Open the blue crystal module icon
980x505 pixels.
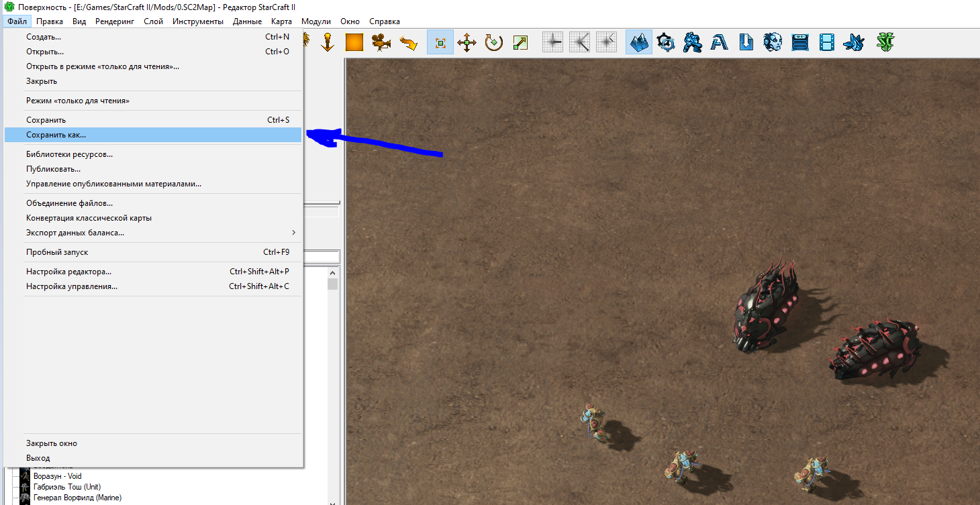click(853, 42)
